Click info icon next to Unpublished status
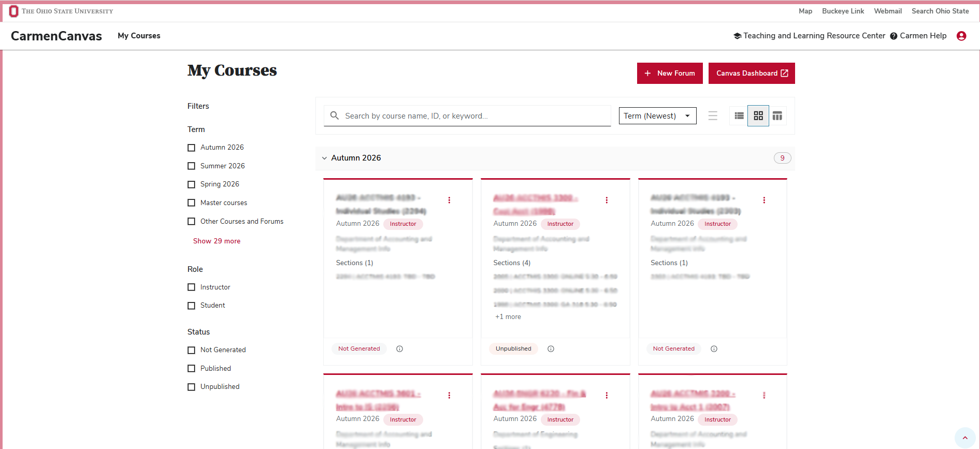Image resolution: width=980 pixels, height=449 pixels. coord(551,349)
